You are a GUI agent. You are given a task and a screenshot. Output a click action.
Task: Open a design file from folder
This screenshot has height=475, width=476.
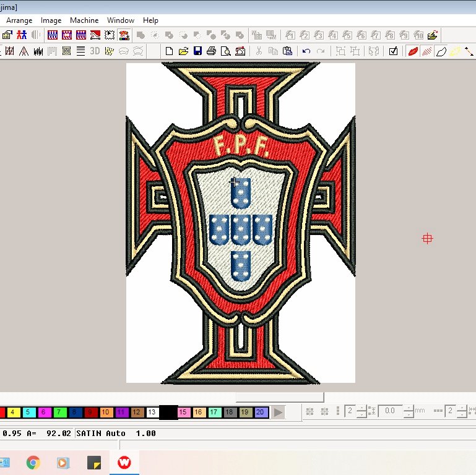pyautogui.click(x=183, y=51)
